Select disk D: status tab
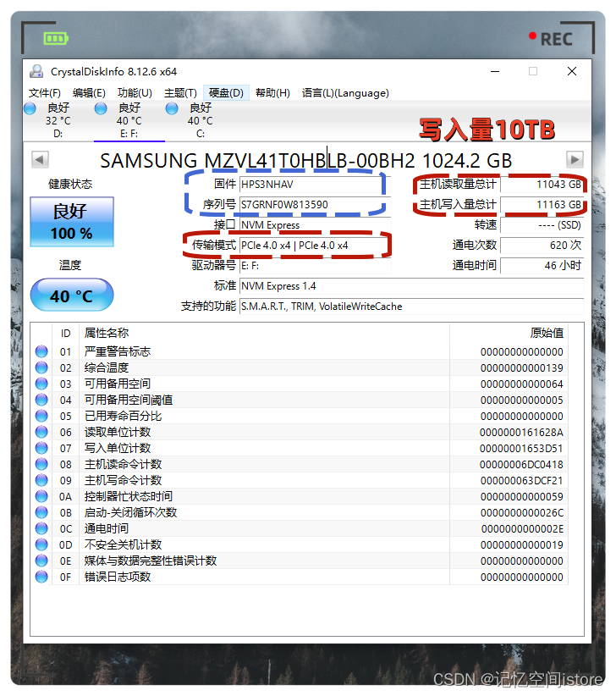The height and width of the screenshot is (696, 616). [x=58, y=121]
